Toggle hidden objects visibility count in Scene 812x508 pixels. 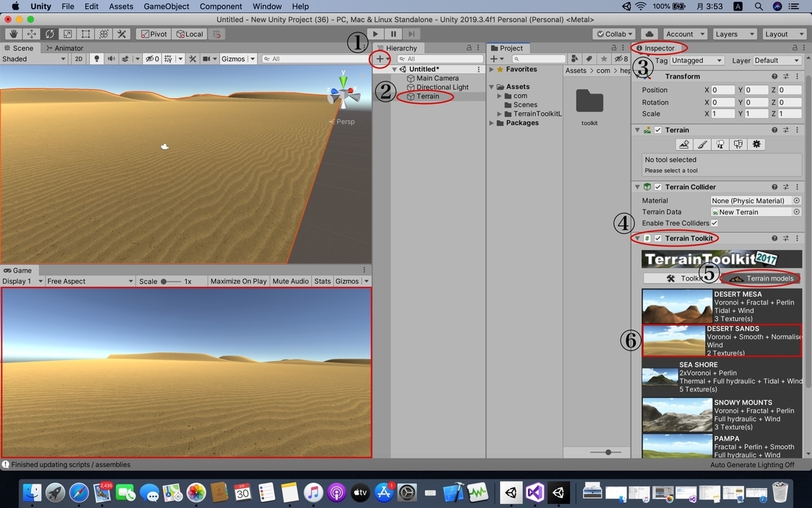click(152, 59)
